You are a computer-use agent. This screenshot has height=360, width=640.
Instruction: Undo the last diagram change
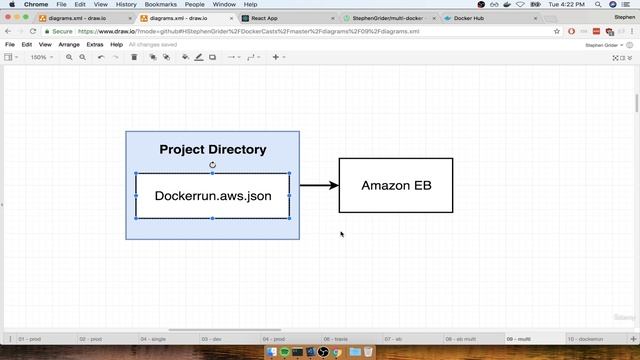pos(101,58)
